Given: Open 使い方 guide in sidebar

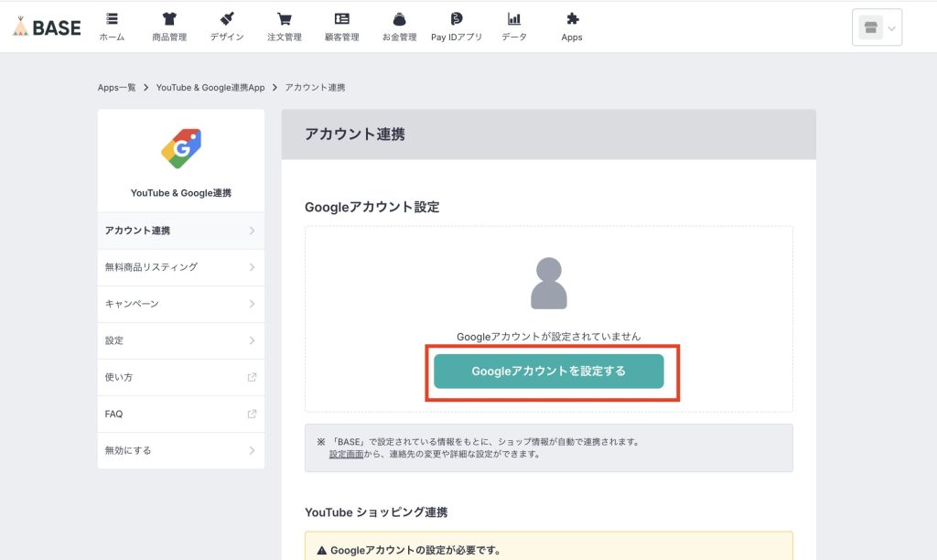Looking at the screenshot, I should coord(181,377).
